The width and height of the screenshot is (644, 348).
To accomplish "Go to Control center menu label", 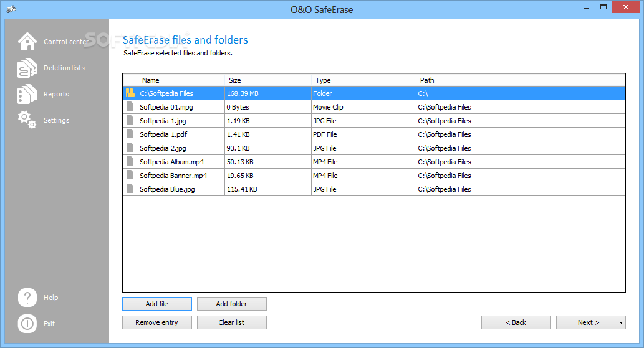I will 65,42.
